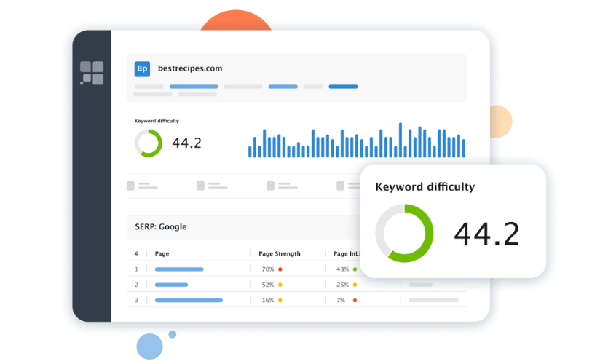Viewport: 592px width, 364px height.
Task: Click the large donut chart in the popup card
Action: 404,234
